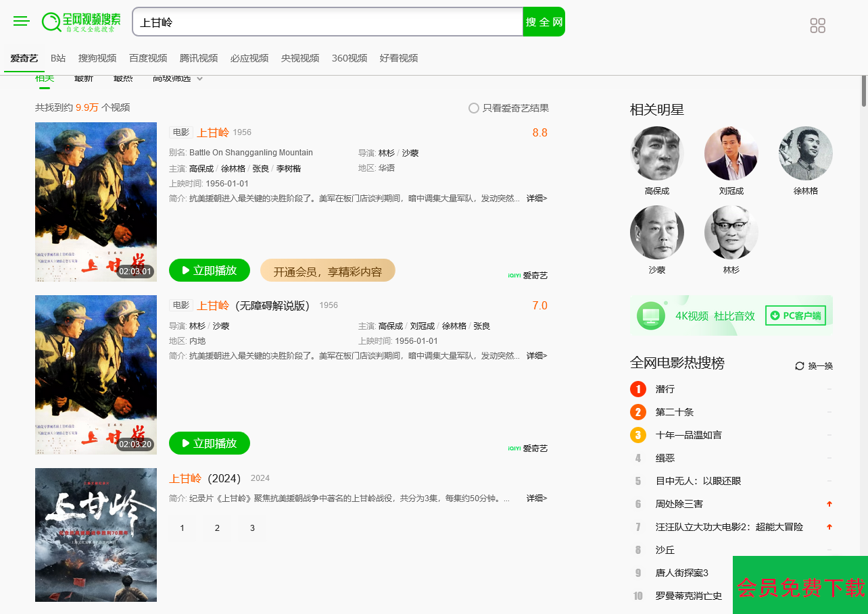This screenshot has width=868, height=614.
Task: Open the hamburger menu icon
Action: click(22, 22)
